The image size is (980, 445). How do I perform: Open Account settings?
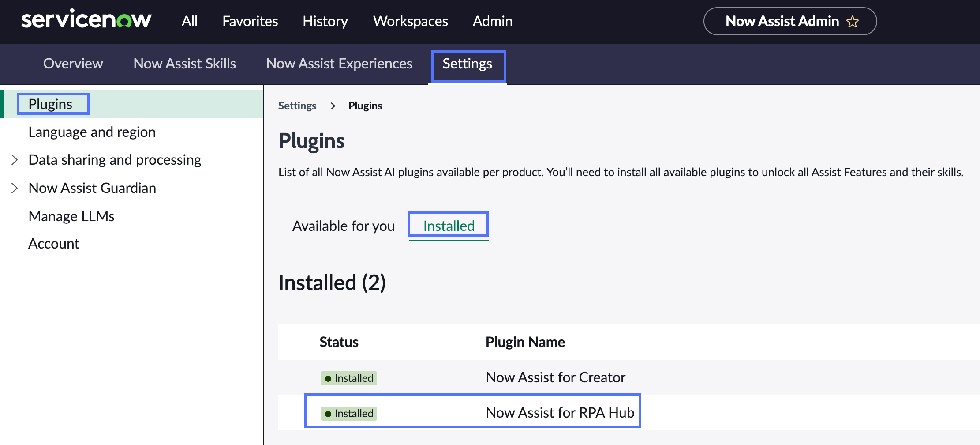(x=54, y=244)
